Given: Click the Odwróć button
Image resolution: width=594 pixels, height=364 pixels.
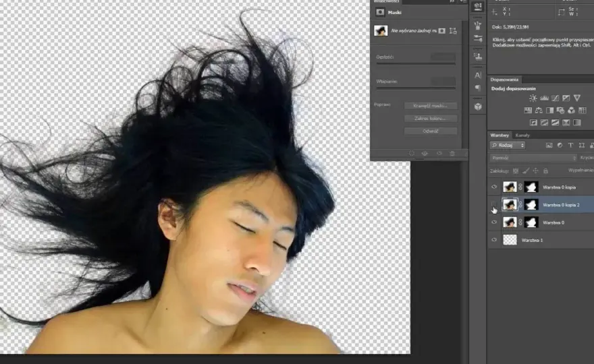Looking at the screenshot, I should 431,131.
